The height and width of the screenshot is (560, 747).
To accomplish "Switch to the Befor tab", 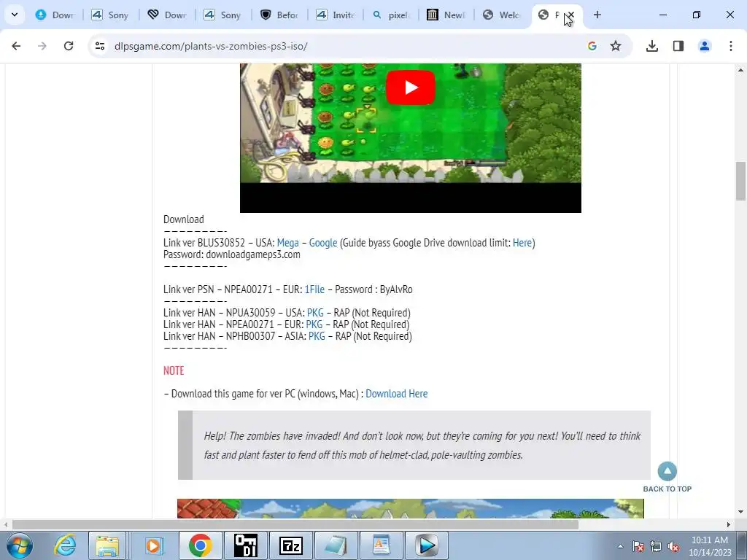I will (x=279, y=15).
